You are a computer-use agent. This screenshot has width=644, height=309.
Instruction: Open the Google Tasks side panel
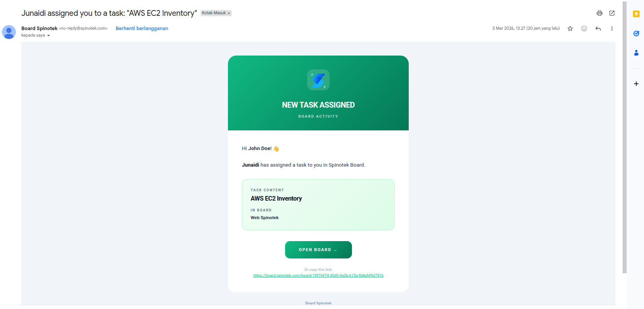[636, 34]
